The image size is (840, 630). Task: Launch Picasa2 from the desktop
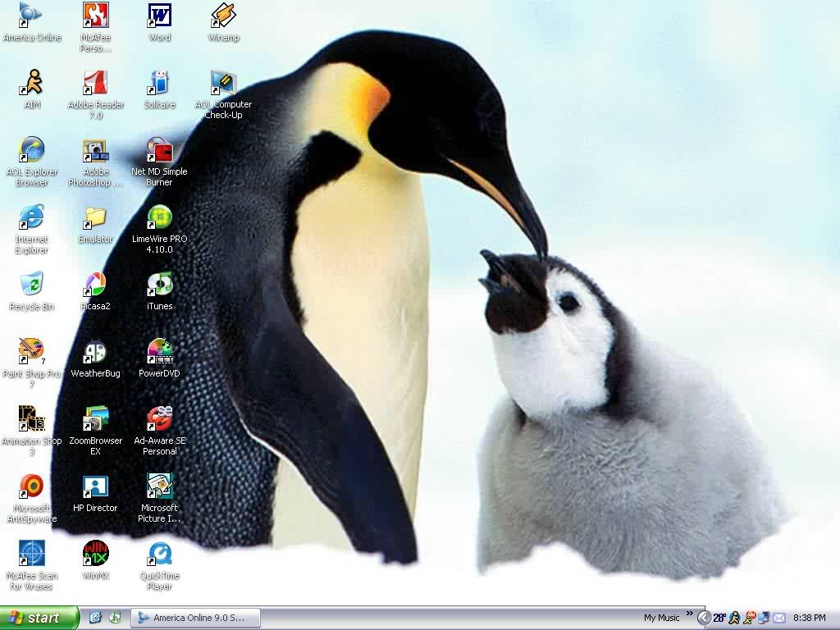95,285
